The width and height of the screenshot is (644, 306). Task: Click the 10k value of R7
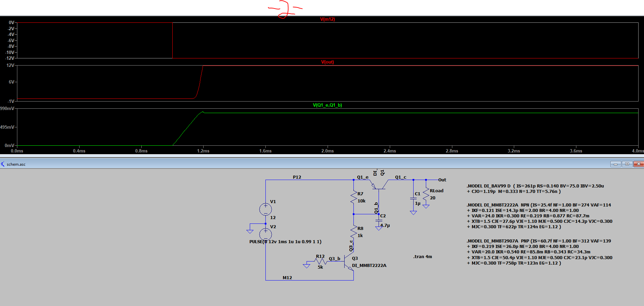tap(361, 201)
